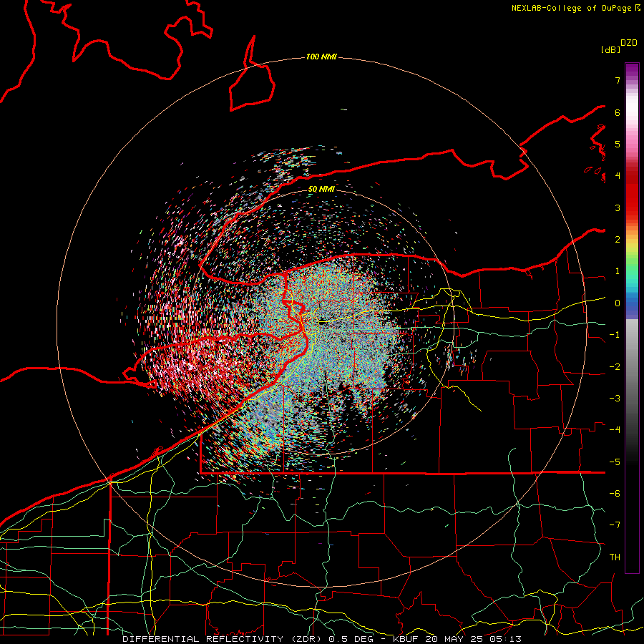Screen dimensions: 644x644
Task: Click the 05:13 timestamp in caption
Action: (507, 639)
